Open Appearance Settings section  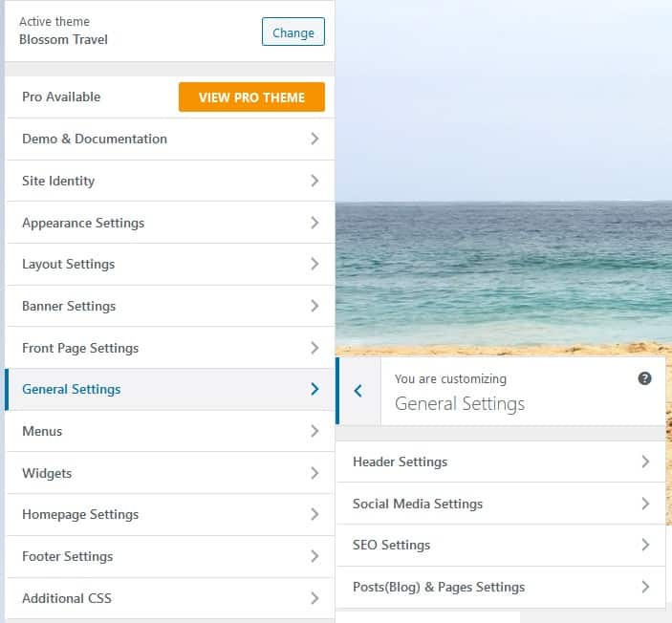(x=170, y=223)
